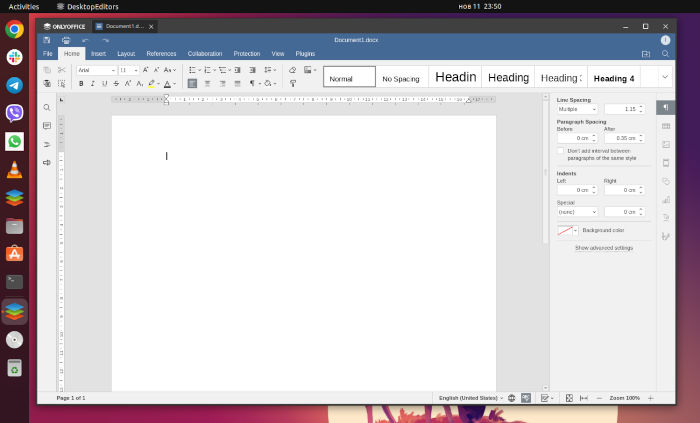
Task: Open the Comments panel in the left sidebar
Action: (x=47, y=126)
